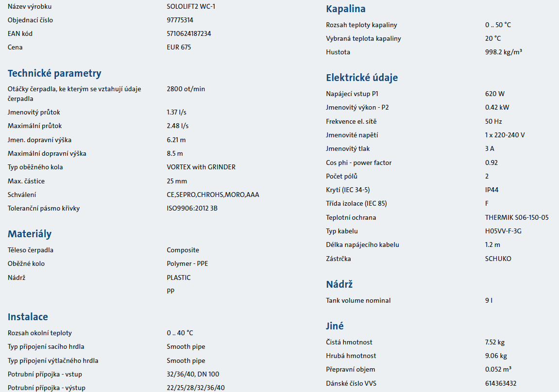Click the Název výrobku label

(x=30, y=6)
